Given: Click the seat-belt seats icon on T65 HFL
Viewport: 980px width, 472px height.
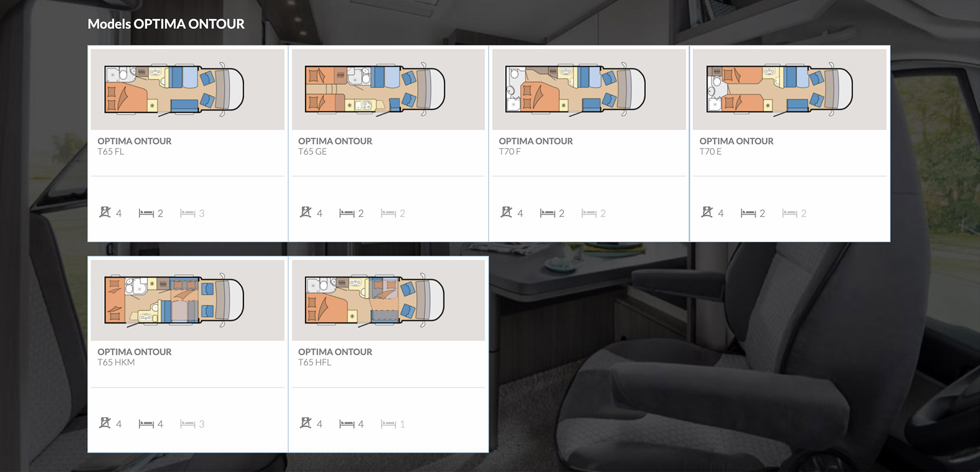Looking at the screenshot, I should pos(306,424).
